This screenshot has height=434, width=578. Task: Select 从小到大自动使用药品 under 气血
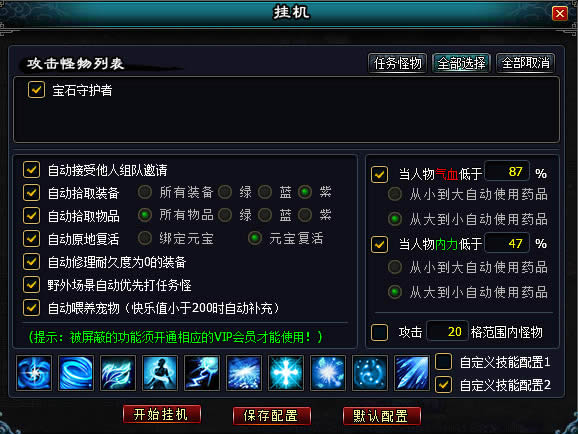[x=395, y=194]
